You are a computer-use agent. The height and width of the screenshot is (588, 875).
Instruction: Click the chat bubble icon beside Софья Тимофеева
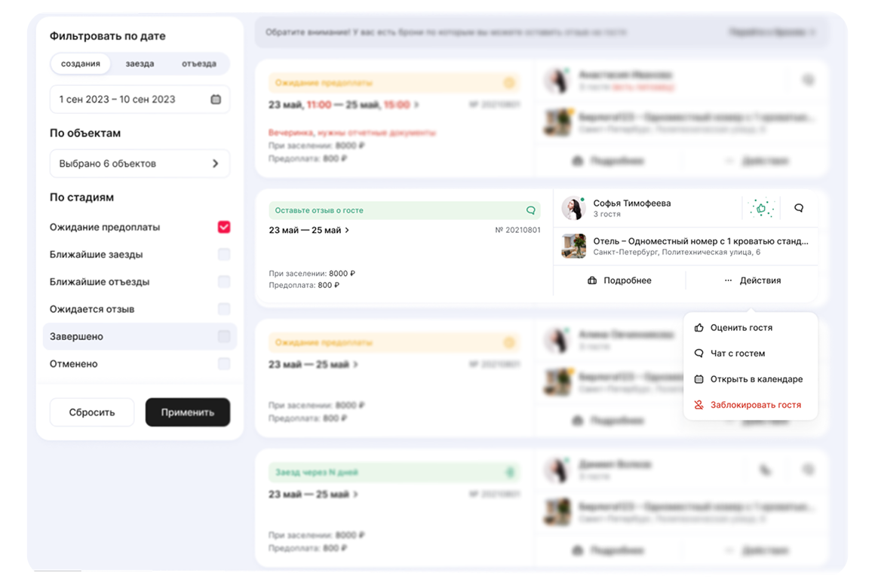pyautogui.click(x=799, y=208)
